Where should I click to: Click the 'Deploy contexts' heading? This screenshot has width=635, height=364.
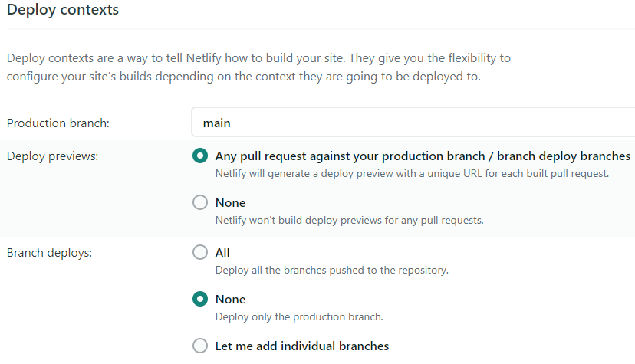click(63, 10)
